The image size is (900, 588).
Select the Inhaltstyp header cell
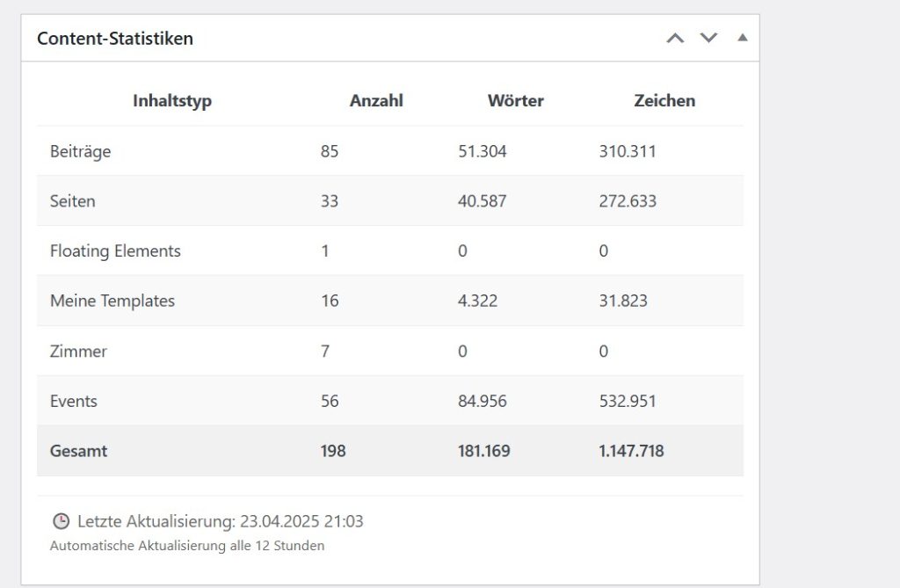point(171,100)
